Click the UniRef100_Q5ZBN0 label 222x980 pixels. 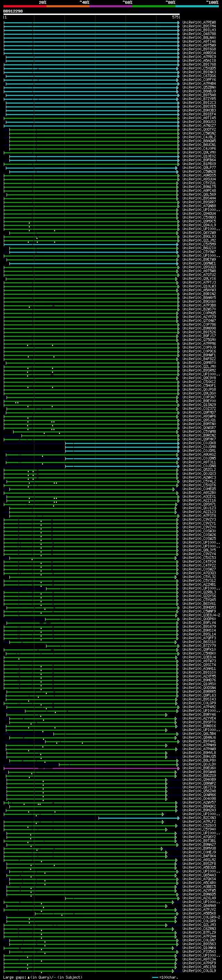[199, 88]
